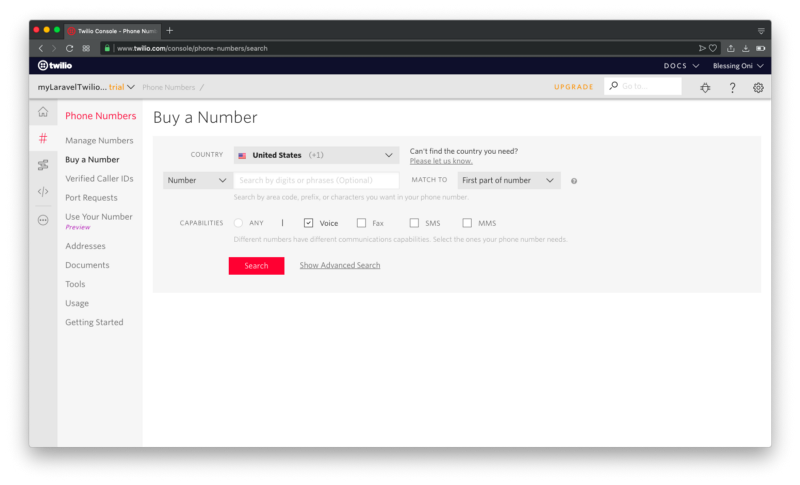Expand the DOCS menu
The width and height of the screenshot is (800, 485).
pyautogui.click(x=681, y=66)
